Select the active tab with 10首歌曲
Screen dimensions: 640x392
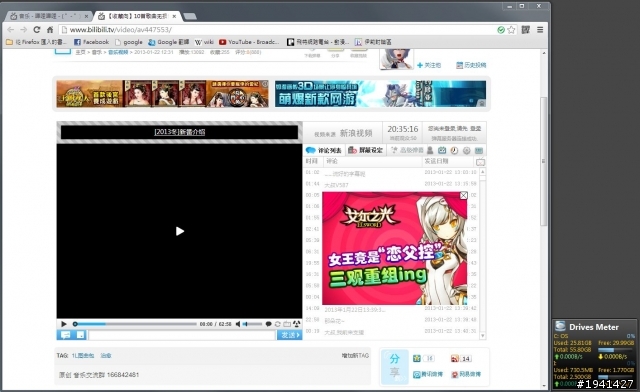pos(138,16)
